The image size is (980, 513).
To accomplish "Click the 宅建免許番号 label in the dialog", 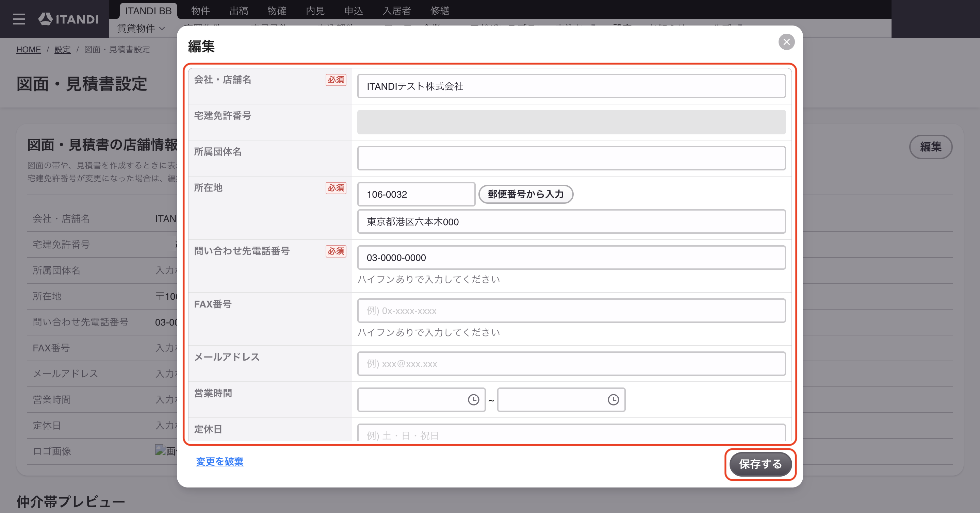I will (x=223, y=116).
